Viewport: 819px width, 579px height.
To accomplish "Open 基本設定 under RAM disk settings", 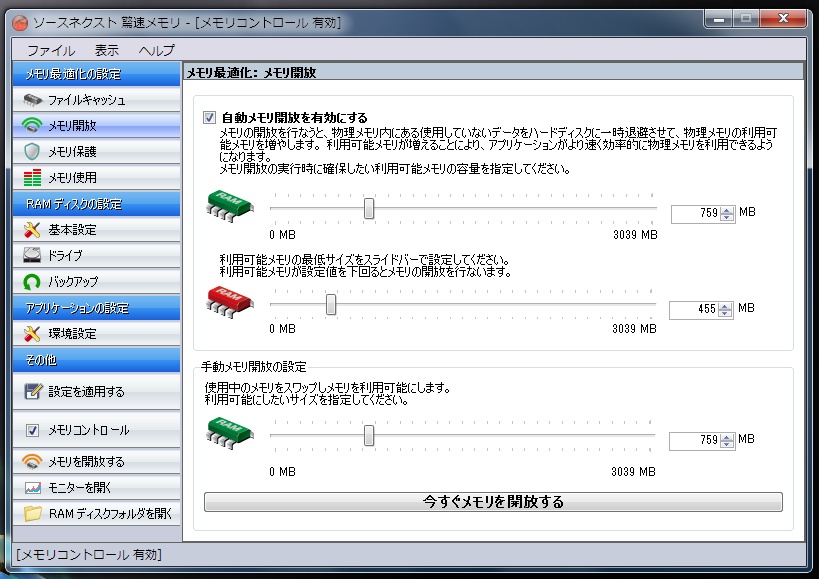I will (x=97, y=229).
